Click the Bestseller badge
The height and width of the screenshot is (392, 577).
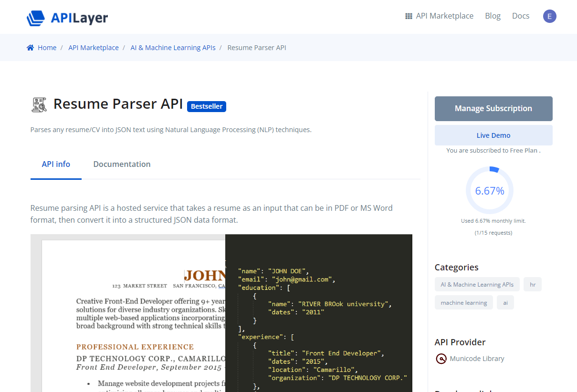click(207, 106)
